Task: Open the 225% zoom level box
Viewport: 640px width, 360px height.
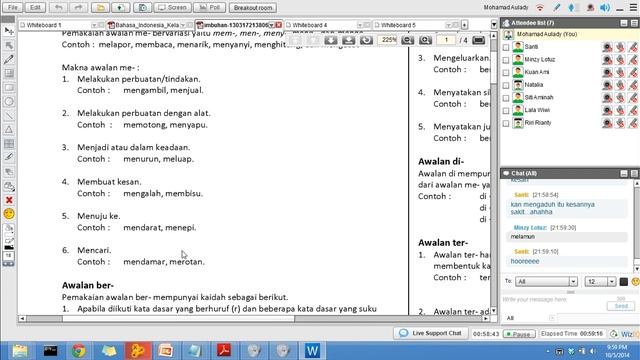Action: [388, 40]
